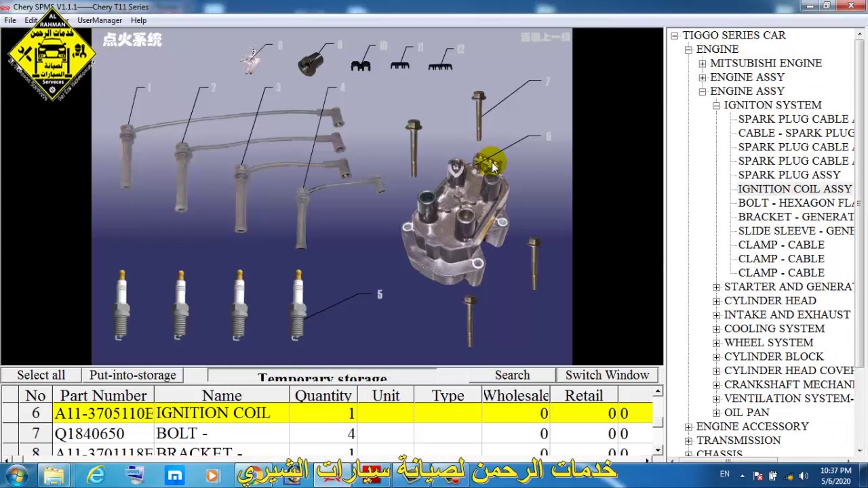This screenshot has height=488, width=868.
Task: Click the Quantity column header
Action: click(323, 395)
